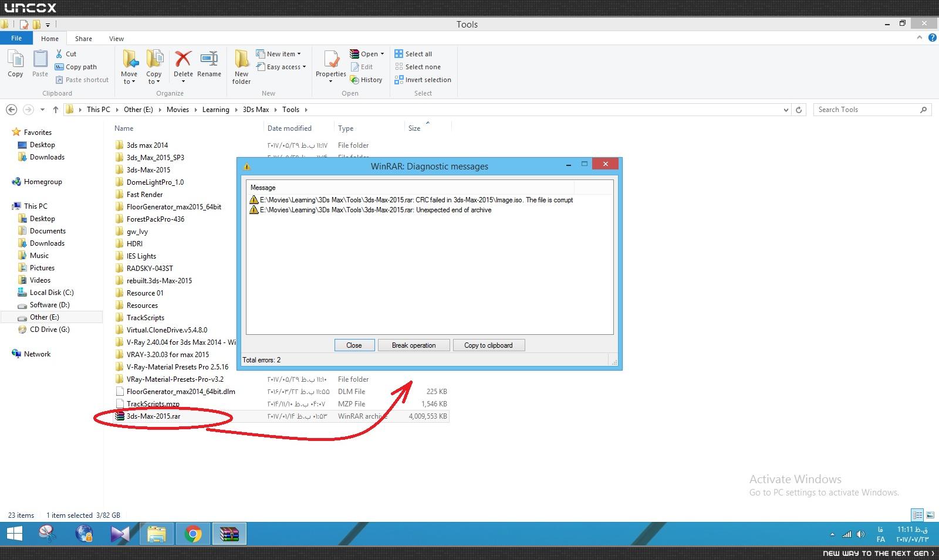Open the File menu tab
The image size is (939, 560).
pyautogui.click(x=16, y=38)
